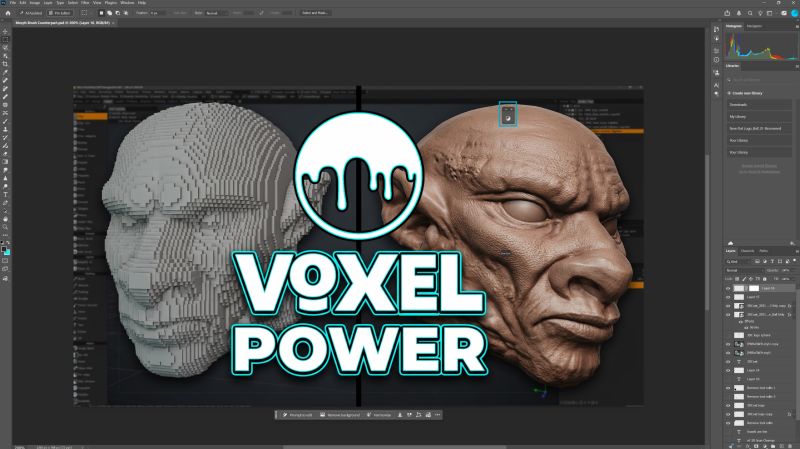Click the Home icon in options bar
The image size is (800, 449).
[x=8, y=13]
